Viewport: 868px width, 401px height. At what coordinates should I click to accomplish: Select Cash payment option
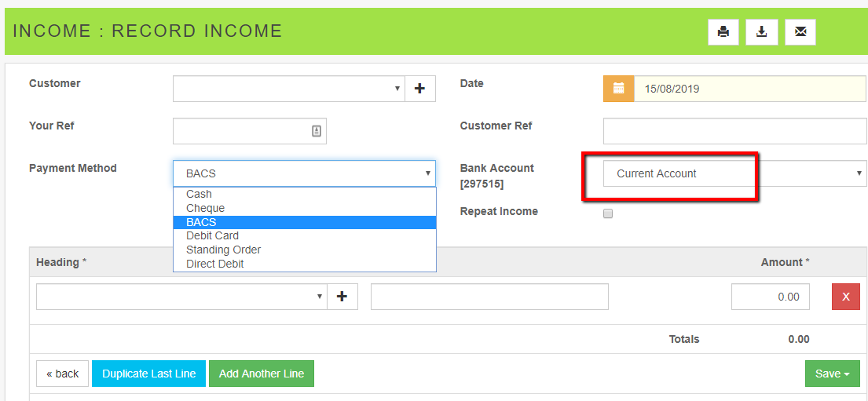305,194
